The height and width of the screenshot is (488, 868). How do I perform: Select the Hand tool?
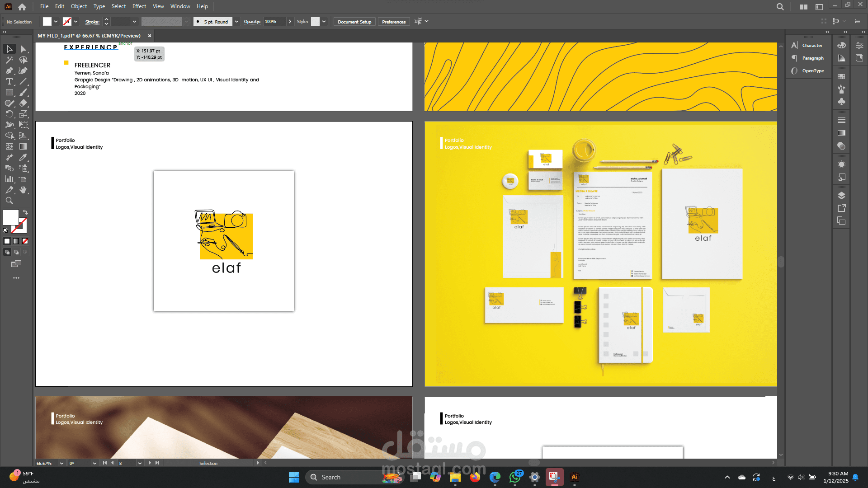pyautogui.click(x=24, y=190)
